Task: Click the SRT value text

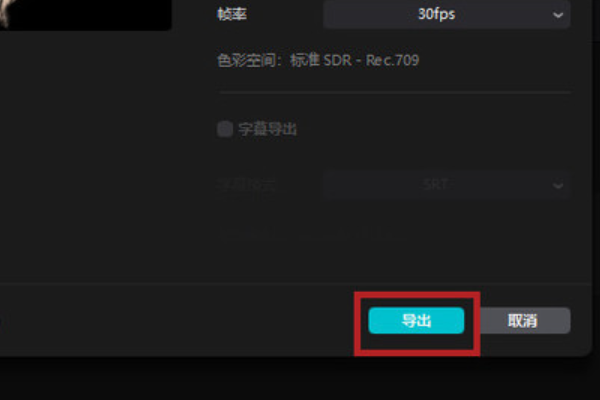Action: [436, 185]
